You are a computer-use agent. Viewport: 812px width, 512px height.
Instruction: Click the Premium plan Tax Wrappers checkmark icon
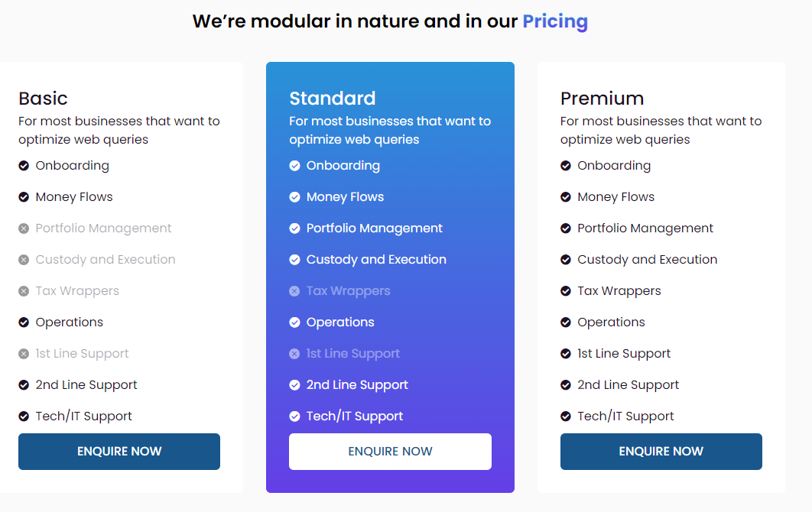[566, 291]
